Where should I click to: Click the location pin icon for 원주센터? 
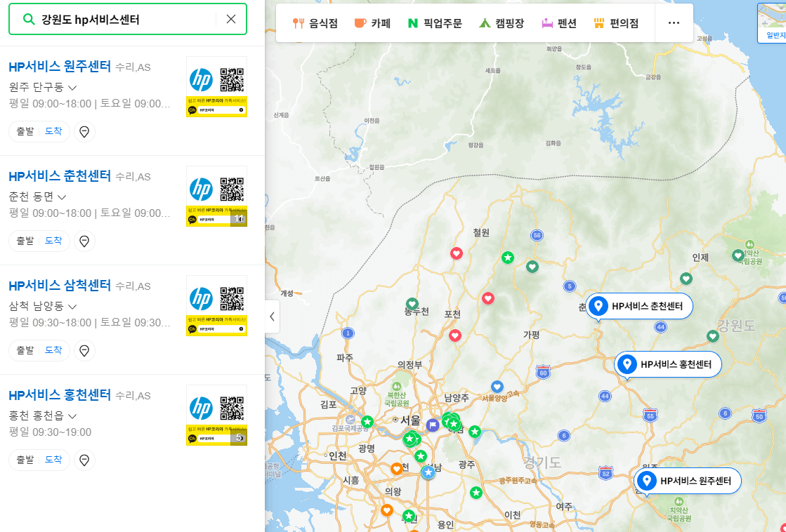click(84, 132)
